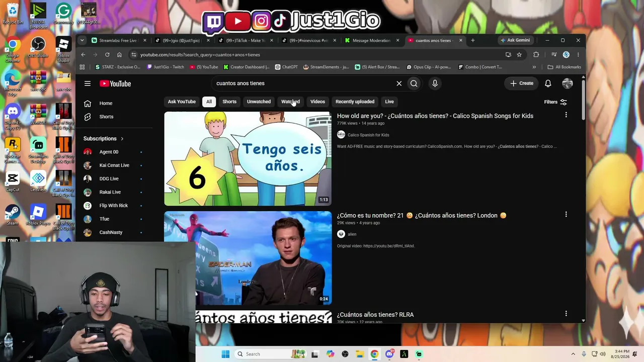Open the site information icon in address bar

coord(133,55)
